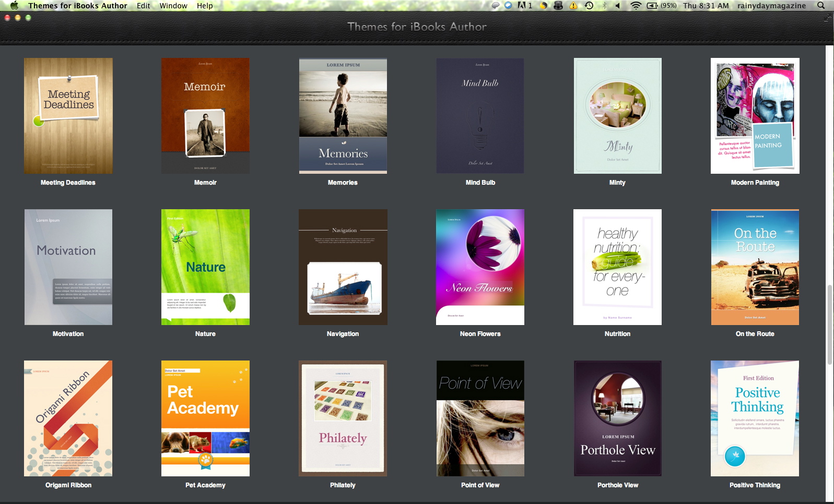Open the Edit menu
The image size is (834, 504).
[x=144, y=6]
